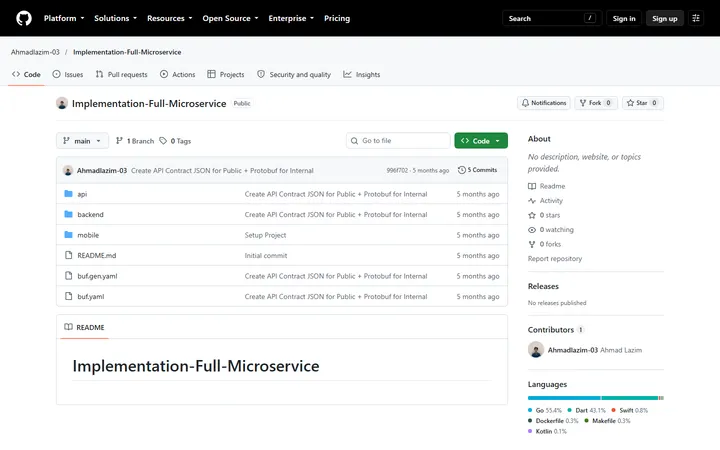The width and height of the screenshot is (720, 450).
Task: Open Implementation-Full-Microservice breadcrumb link
Action: (x=127, y=52)
